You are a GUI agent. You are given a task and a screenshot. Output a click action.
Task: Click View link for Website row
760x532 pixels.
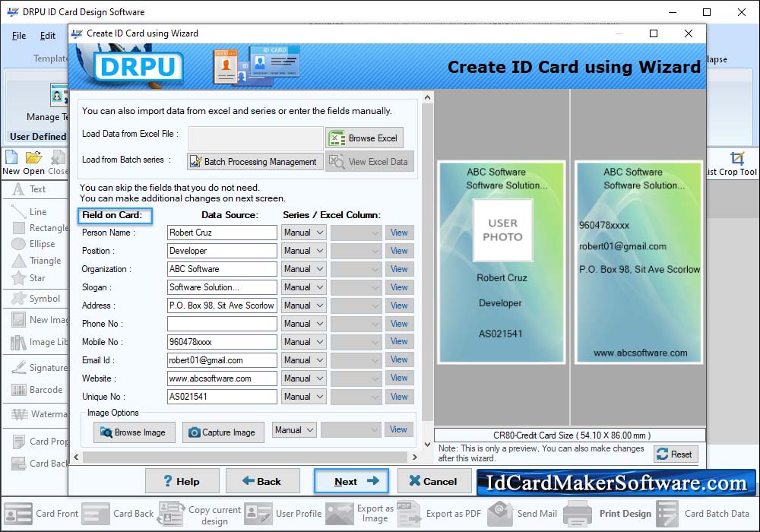click(400, 378)
